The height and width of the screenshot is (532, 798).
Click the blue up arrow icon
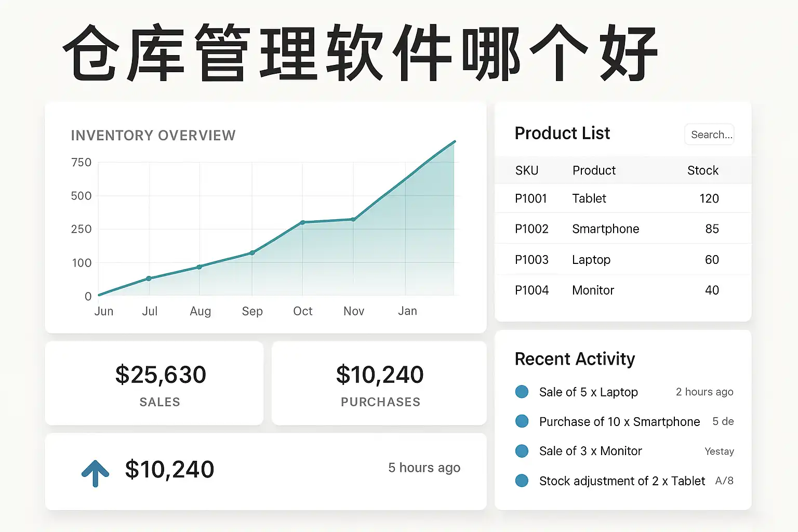[95, 472]
